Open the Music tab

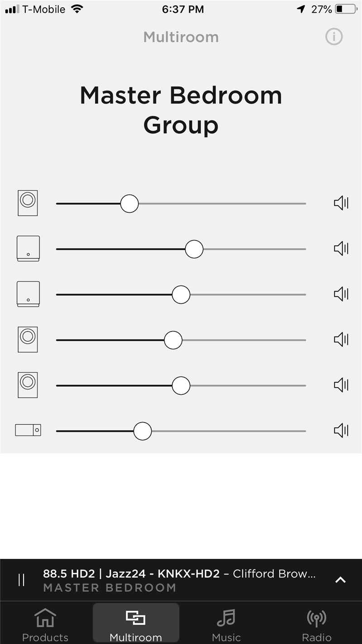[x=226, y=624]
